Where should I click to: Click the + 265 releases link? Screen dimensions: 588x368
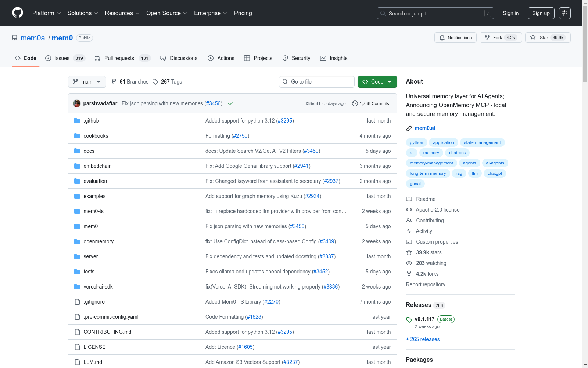point(423,339)
